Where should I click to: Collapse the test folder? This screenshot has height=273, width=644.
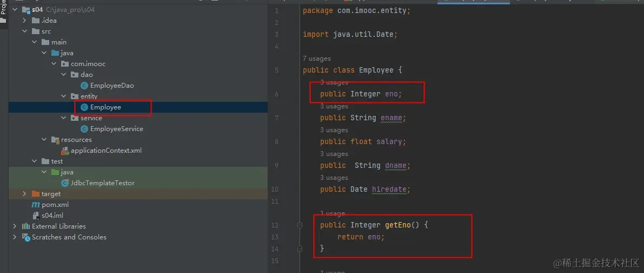(35, 161)
